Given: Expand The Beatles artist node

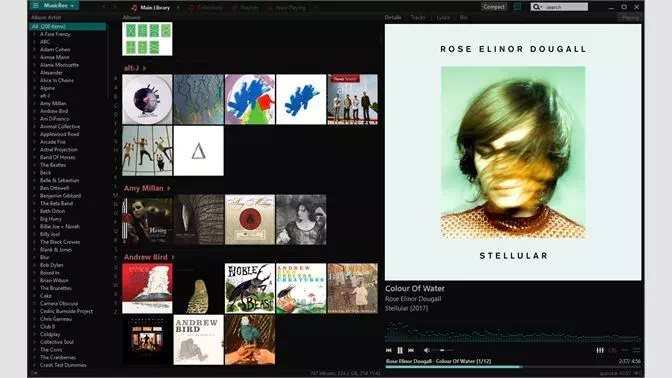Looking at the screenshot, I should coord(34,165).
